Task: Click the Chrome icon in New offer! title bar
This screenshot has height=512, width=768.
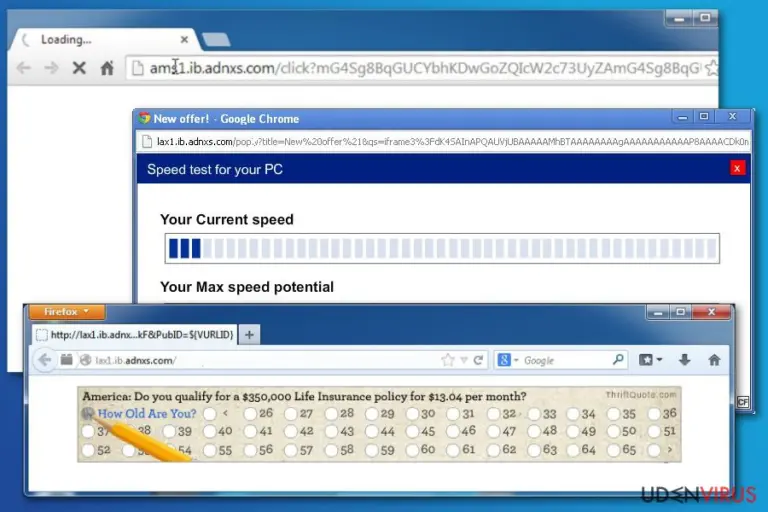Action: click(x=144, y=118)
